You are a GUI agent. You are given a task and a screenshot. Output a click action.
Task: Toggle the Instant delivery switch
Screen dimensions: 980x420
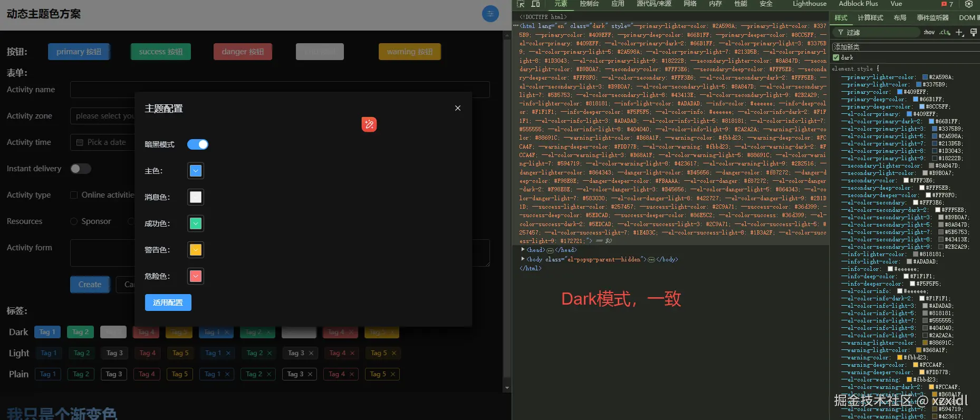pos(81,169)
